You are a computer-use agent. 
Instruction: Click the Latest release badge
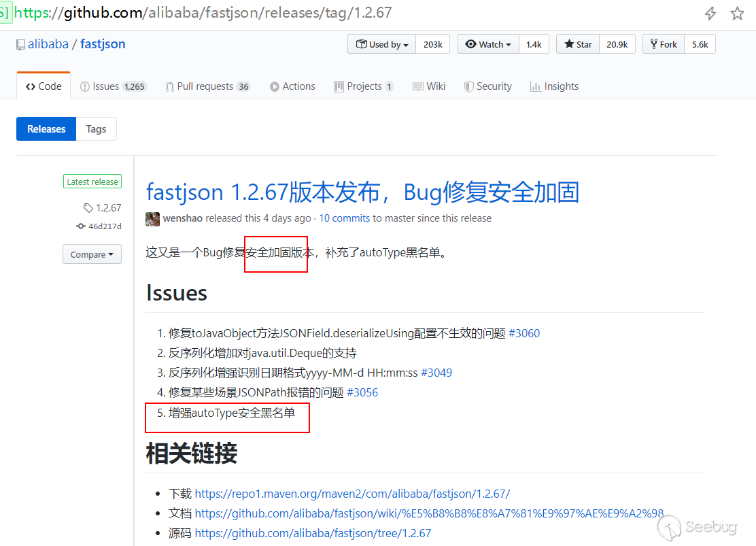pyautogui.click(x=92, y=182)
